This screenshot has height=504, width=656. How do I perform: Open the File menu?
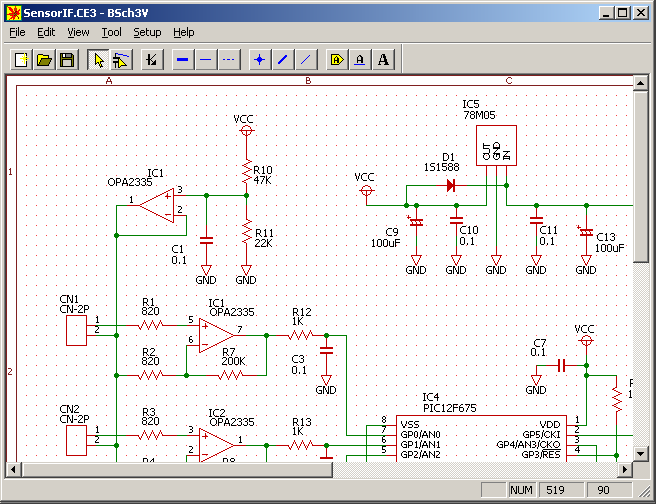(x=17, y=32)
